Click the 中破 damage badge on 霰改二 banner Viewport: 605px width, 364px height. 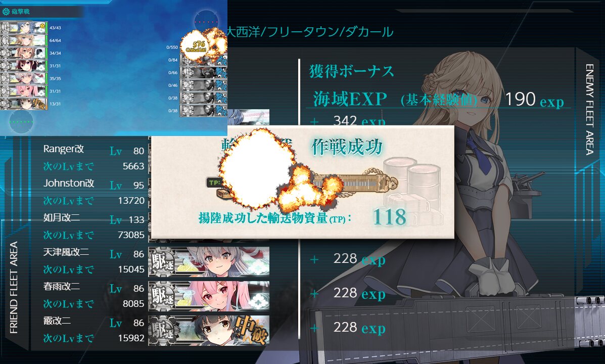click(x=254, y=330)
